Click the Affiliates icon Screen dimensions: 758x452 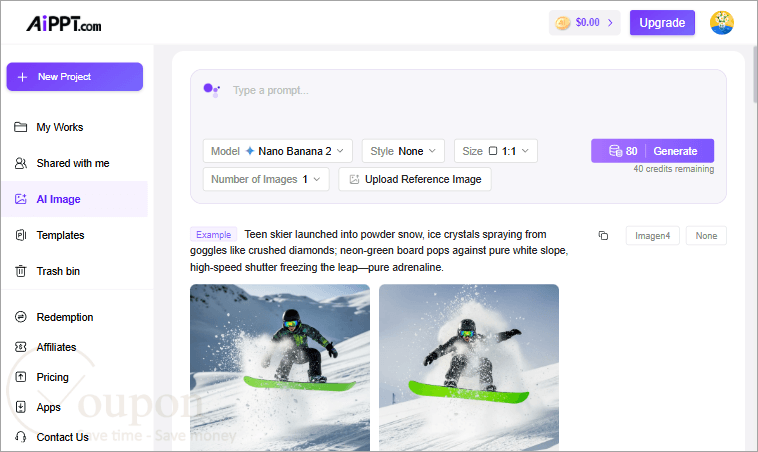(x=20, y=347)
